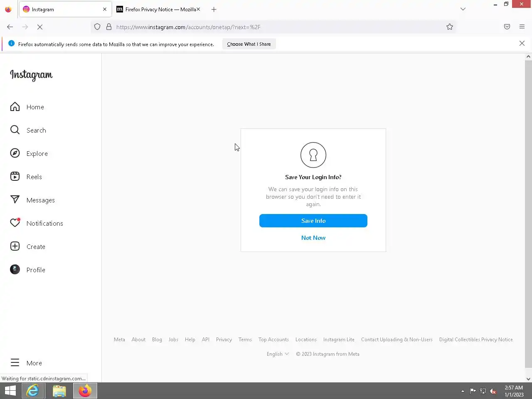Go back with browser back arrow

pyautogui.click(x=10, y=27)
